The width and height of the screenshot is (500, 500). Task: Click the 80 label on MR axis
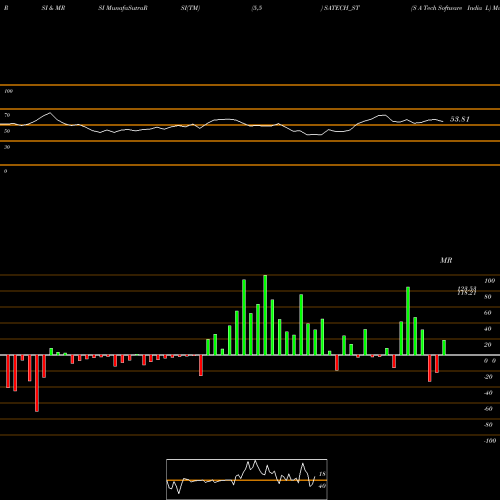488,297
